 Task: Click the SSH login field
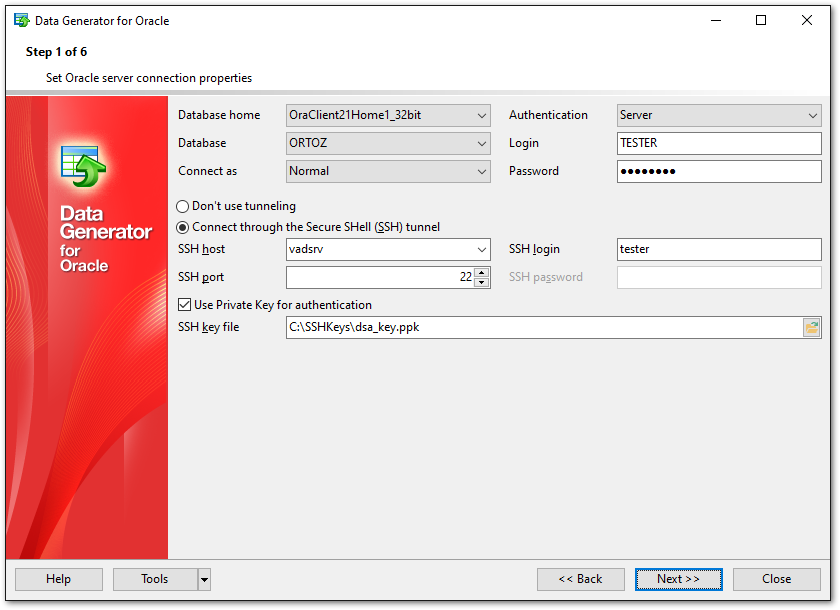719,250
